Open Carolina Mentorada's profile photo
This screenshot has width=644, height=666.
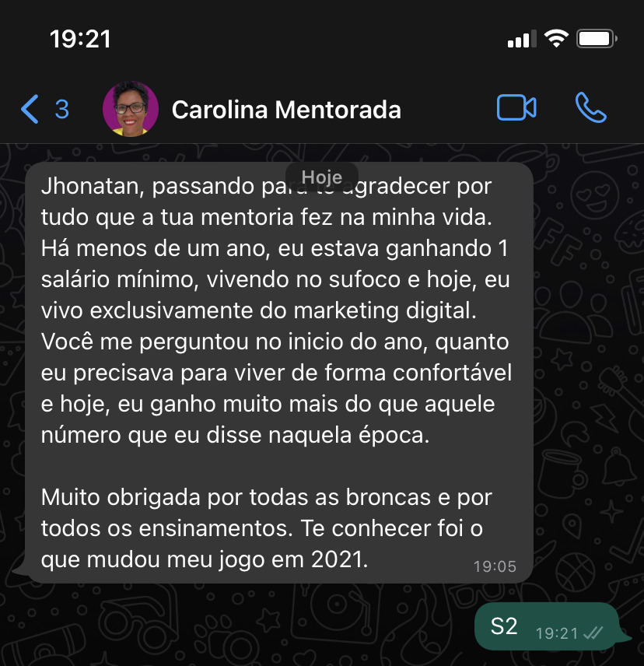(131, 109)
